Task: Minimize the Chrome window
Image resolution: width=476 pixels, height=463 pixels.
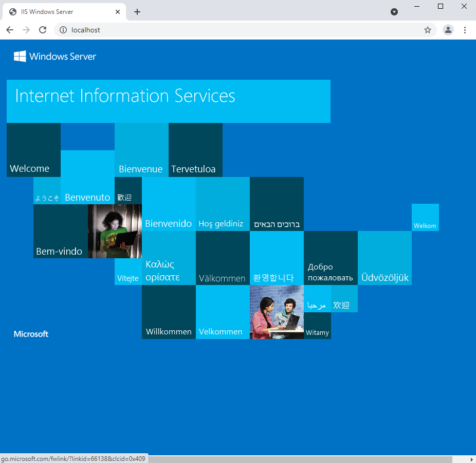Action: point(417,6)
